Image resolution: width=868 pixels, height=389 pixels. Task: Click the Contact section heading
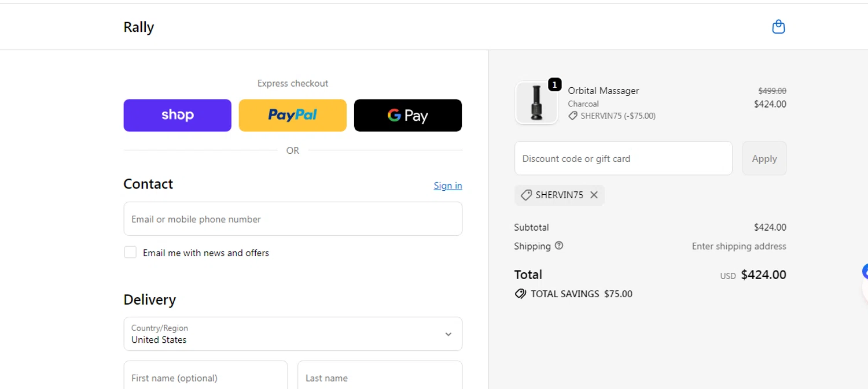click(x=148, y=184)
